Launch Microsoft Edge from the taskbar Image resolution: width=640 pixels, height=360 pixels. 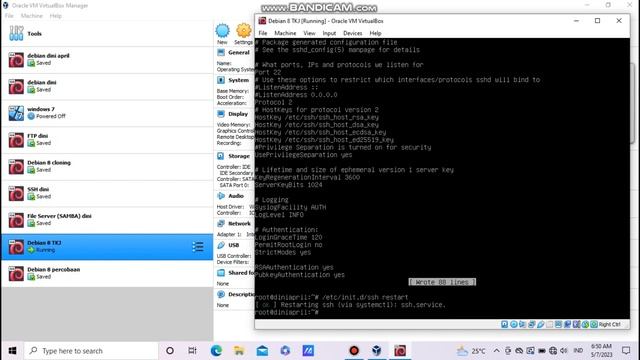tap(216, 351)
